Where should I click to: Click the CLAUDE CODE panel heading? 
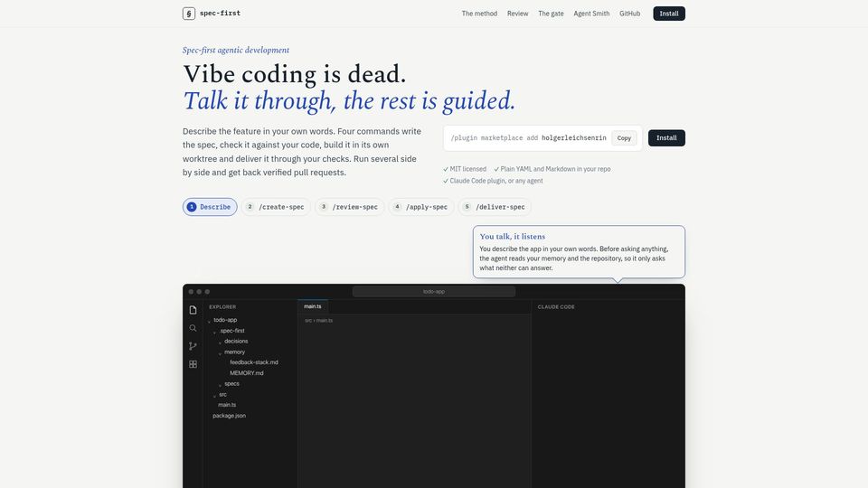556,307
